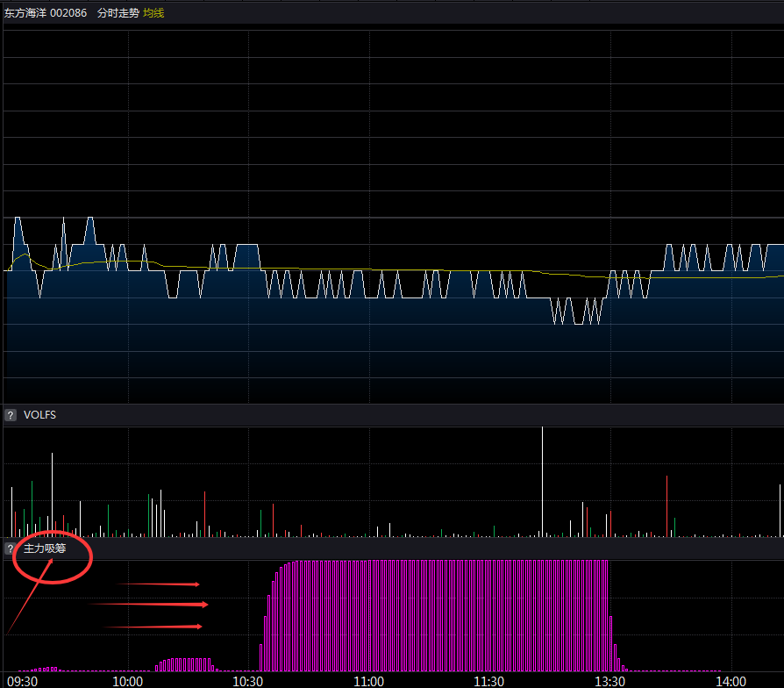Select the 东方海洋 002086 stock title
Viewport: 784px width, 688px height.
click(x=46, y=13)
